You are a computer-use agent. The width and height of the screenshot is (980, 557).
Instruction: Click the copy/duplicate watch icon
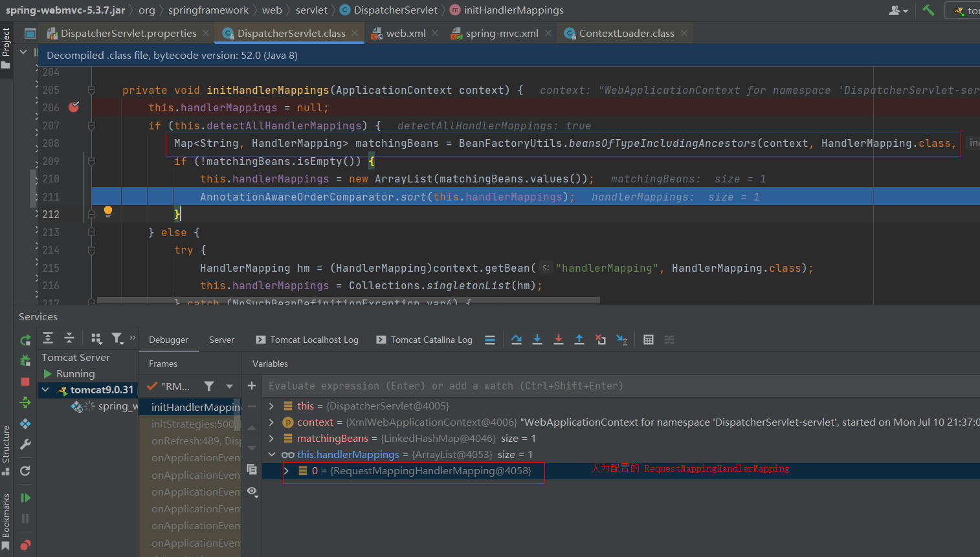(252, 469)
